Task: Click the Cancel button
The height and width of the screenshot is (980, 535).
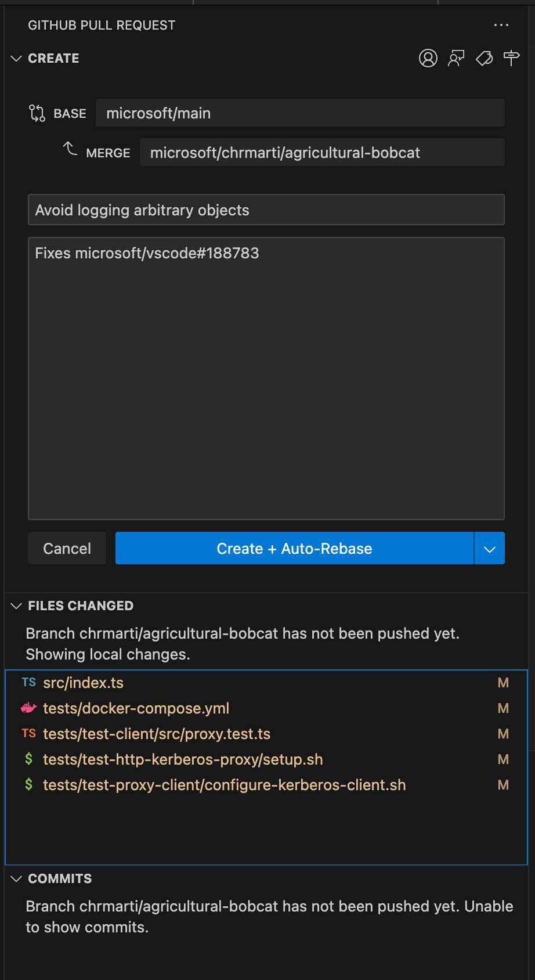Action: point(67,548)
